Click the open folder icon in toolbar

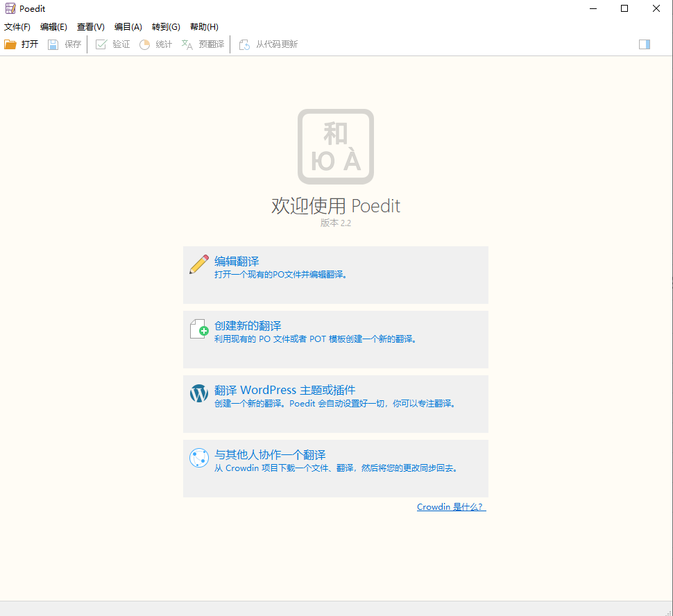coord(10,44)
